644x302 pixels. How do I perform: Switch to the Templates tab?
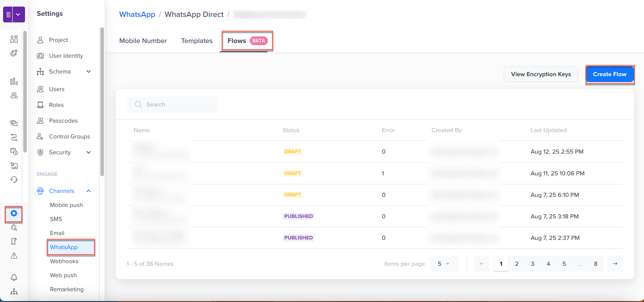coord(196,41)
